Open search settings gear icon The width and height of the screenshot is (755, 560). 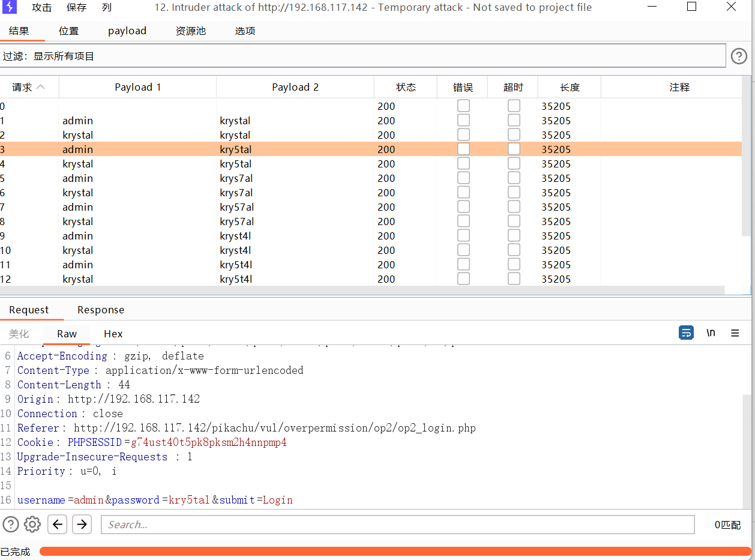coord(32,524)
